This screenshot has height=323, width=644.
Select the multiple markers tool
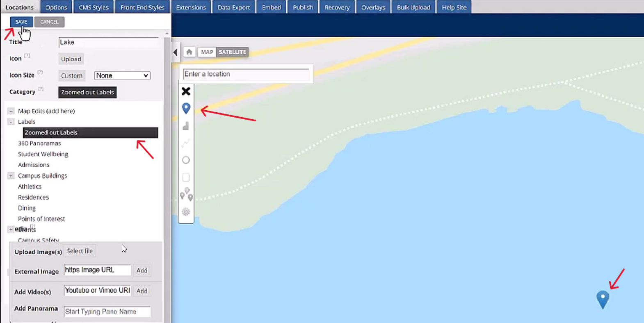(x=186, y=194)
